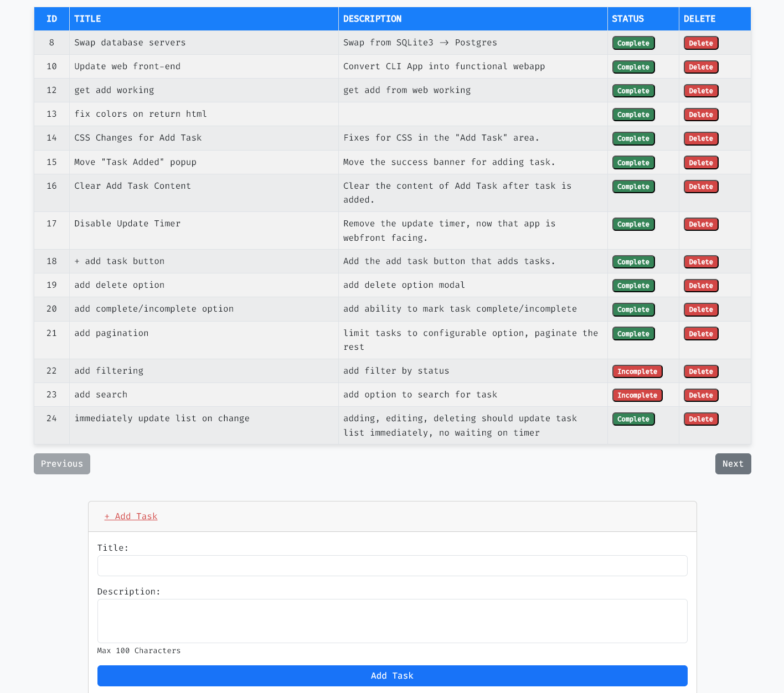Select ID cell 18
Viewport: 784px width, 693px height.
pos(51,261)
